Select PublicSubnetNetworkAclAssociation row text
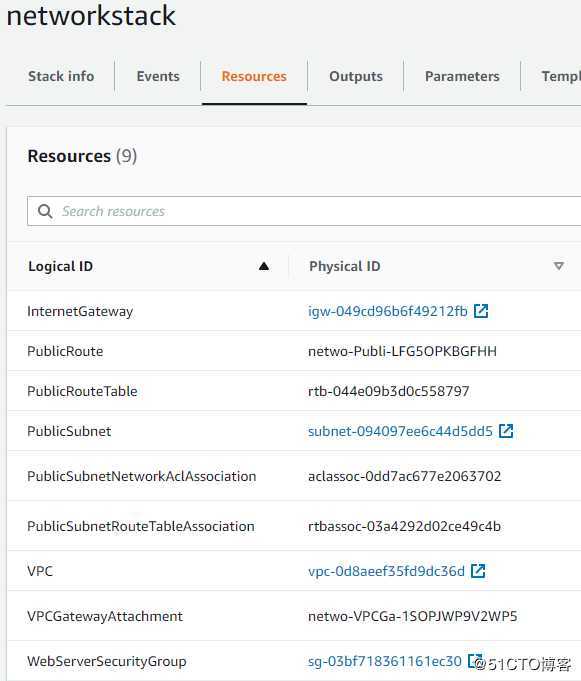581x681 pixels. pos(142,476)
